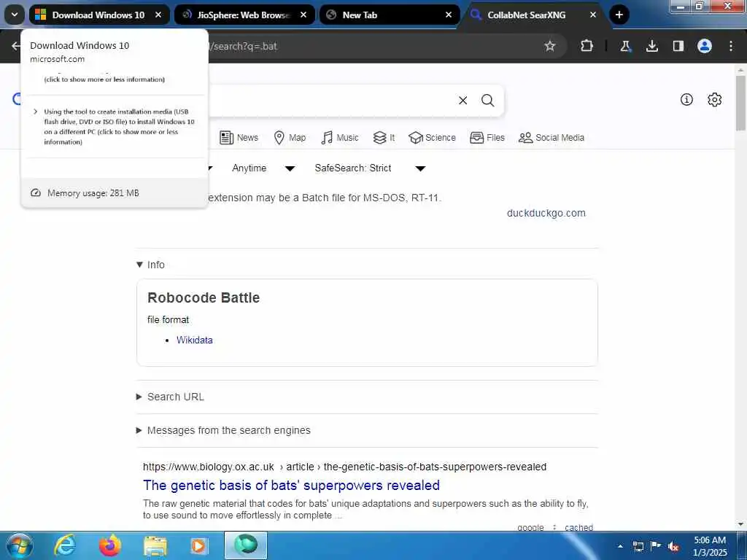
Task: Expand Messages from the search engines
Action: tap(223, 430)
